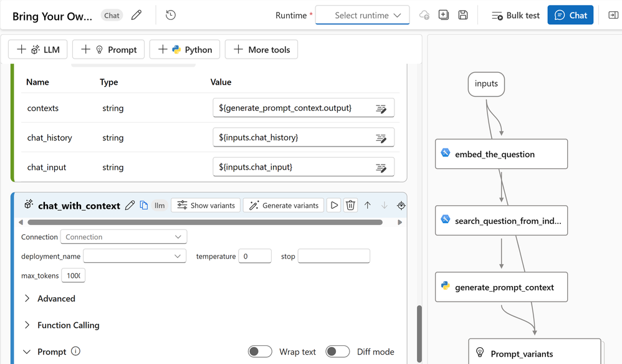The image size is (622, 364).
Task: Move chat_with_context node up with arrow
Action: pos(368,205)
